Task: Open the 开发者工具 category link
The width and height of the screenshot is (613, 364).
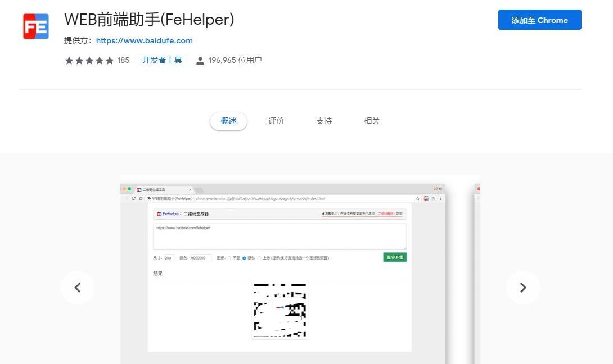Action: 162,60
